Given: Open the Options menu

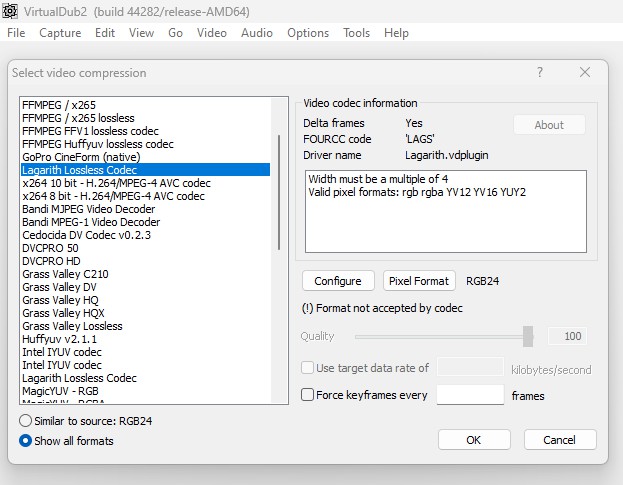Looking at the screenshot, I should 308,33.
